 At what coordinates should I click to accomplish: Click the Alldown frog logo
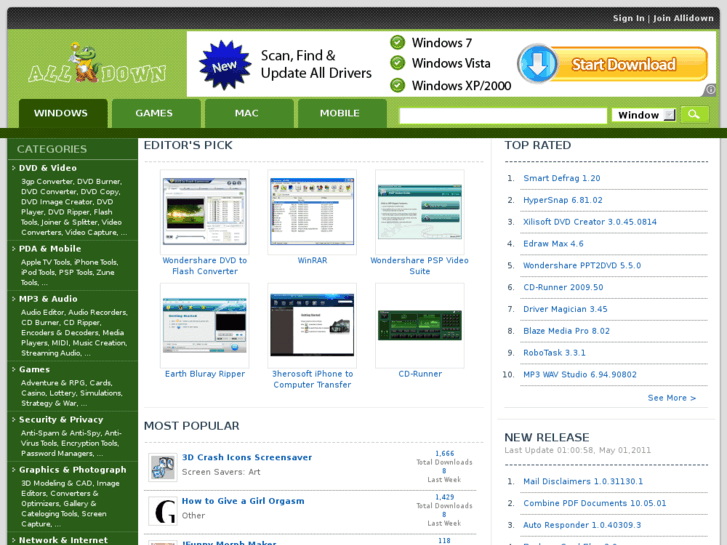(x=97, y=64)
